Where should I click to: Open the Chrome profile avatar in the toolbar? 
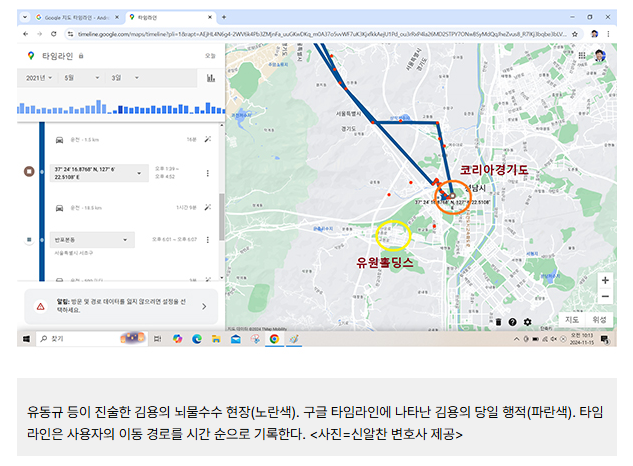tap(594, 34)
